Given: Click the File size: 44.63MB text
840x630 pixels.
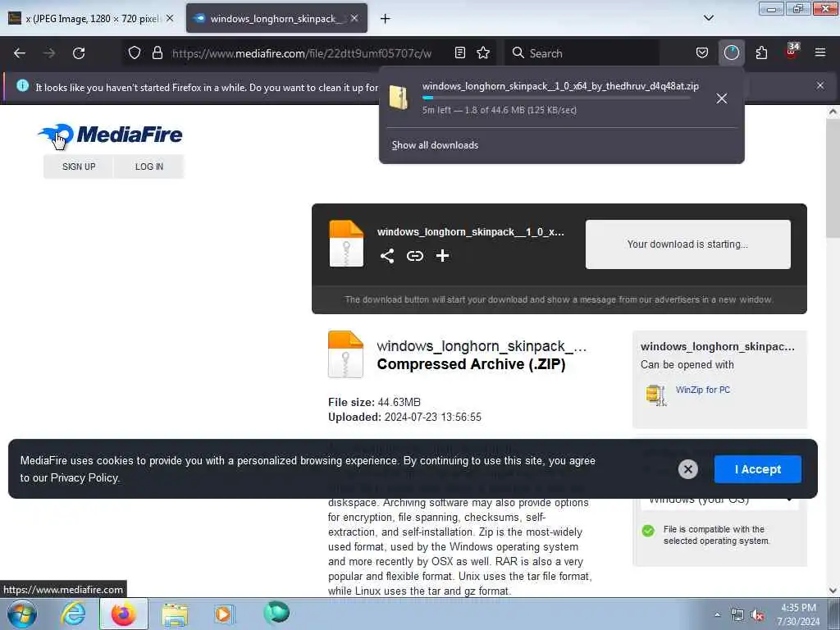Looking at the screenshot, I should (374, 402).
